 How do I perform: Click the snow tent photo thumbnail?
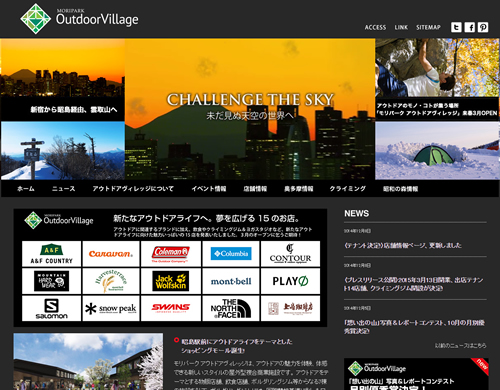click(437, 151)
